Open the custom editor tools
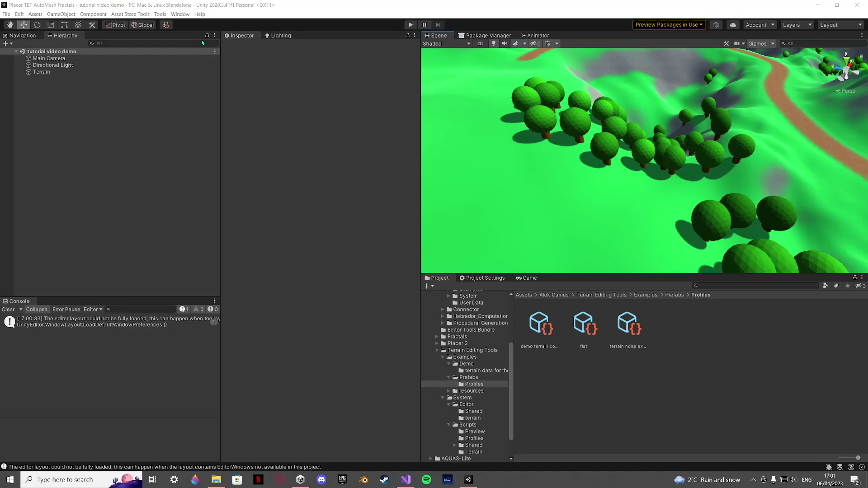Viewport: 868px width, 488px height. pos(92,25)
